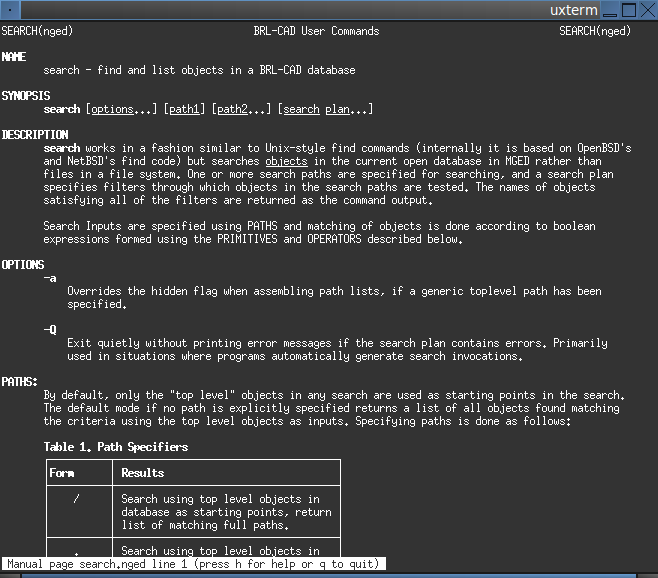Click the -Q option flag
This screenshot has height=578, width=658.
pyautogui.click(x=50, y=330)
